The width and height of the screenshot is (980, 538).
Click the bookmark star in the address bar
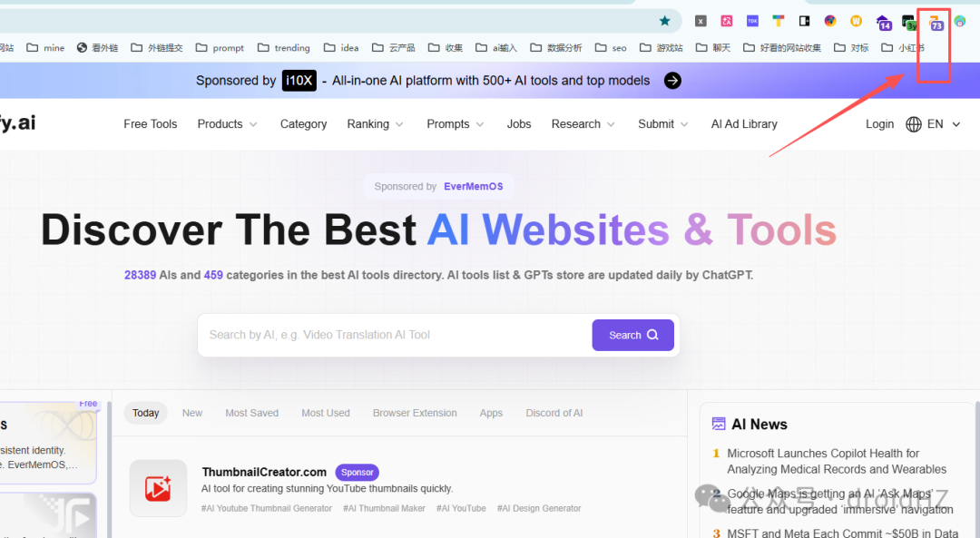(664, 21)
